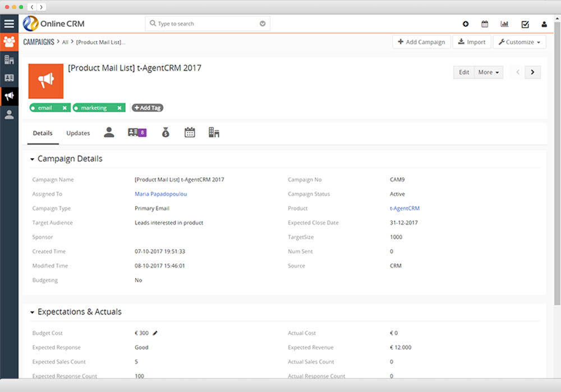Click the Modified Time value 08-10-2017 15:46:01

pos(160,266)
